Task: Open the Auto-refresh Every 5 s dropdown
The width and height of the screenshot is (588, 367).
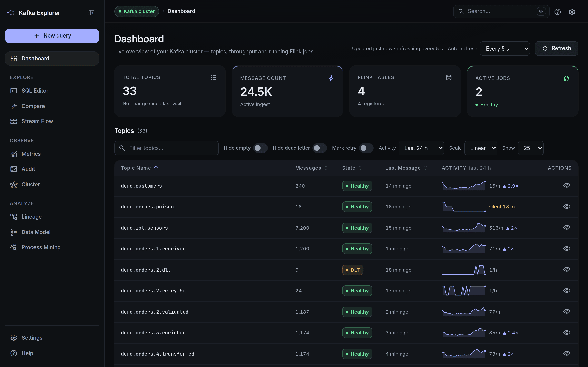Action: pyautogui.click(x=505, y=49)
